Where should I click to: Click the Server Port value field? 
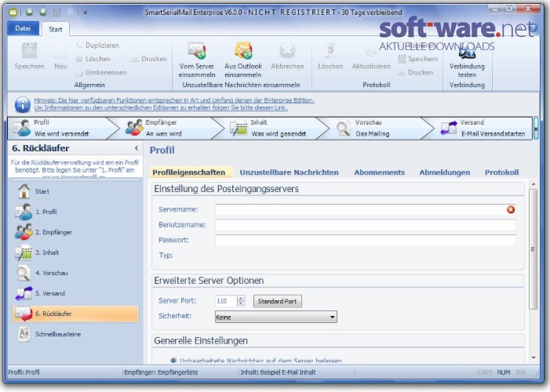pos(226,301)
